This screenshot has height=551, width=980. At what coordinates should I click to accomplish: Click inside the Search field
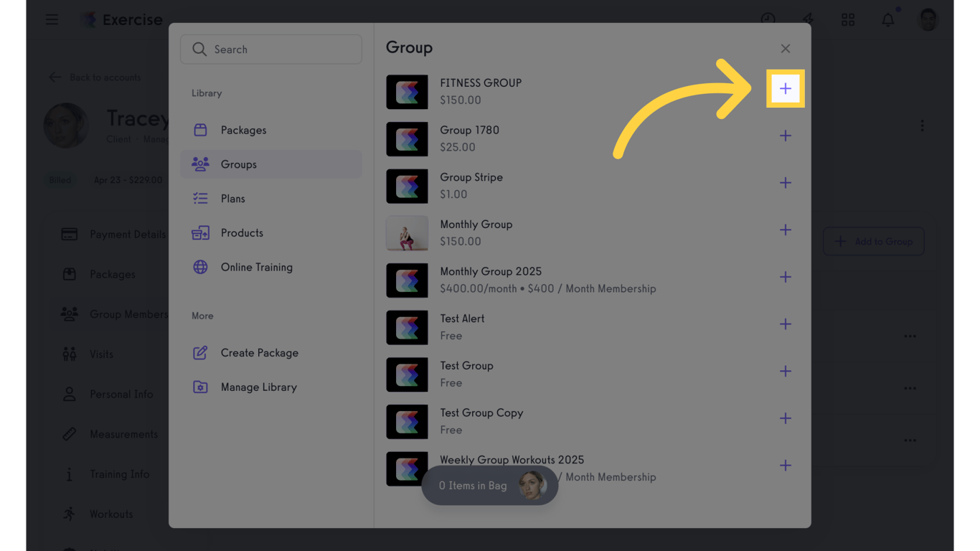[x=271, y=49]
